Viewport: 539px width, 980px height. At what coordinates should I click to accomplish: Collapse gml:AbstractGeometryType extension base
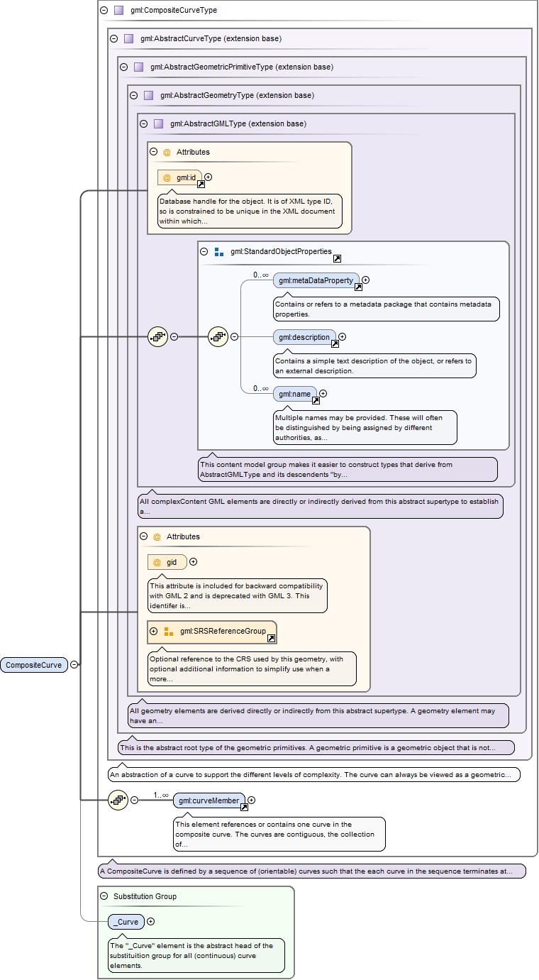(133, 96)
